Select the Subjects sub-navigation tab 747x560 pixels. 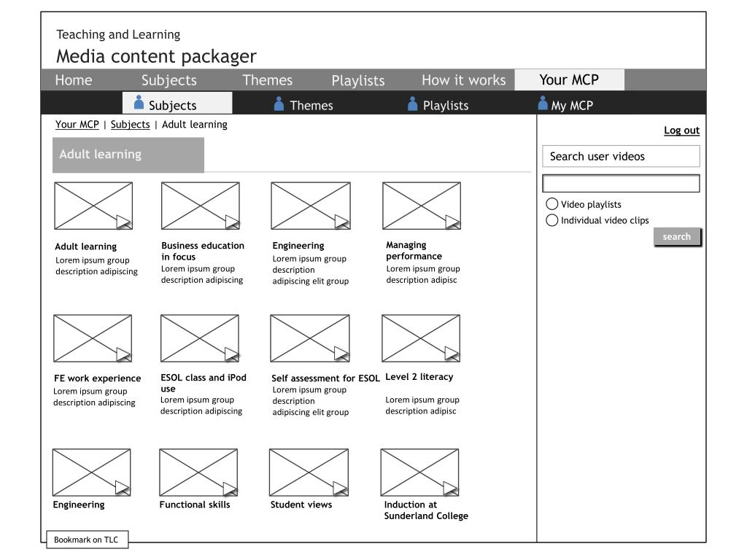pos(177,103)
